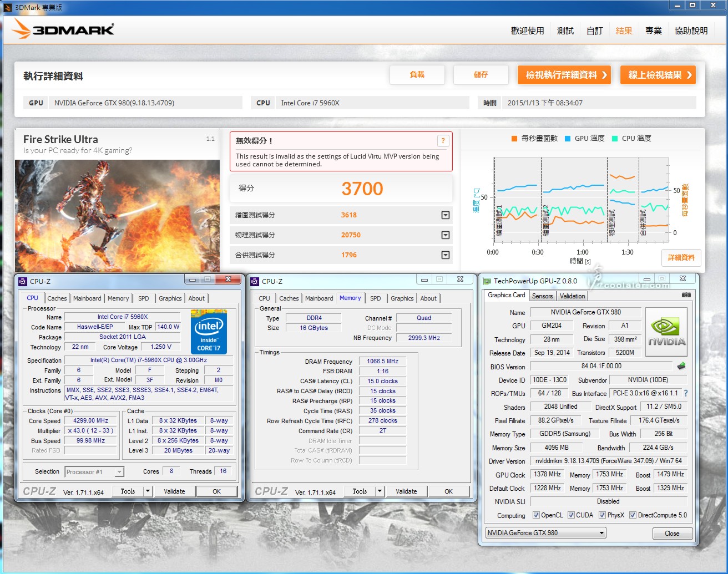The height and width of the screenshot is (574, 728).
Task: Click the 儲存 button
Action: pos(481,75)
